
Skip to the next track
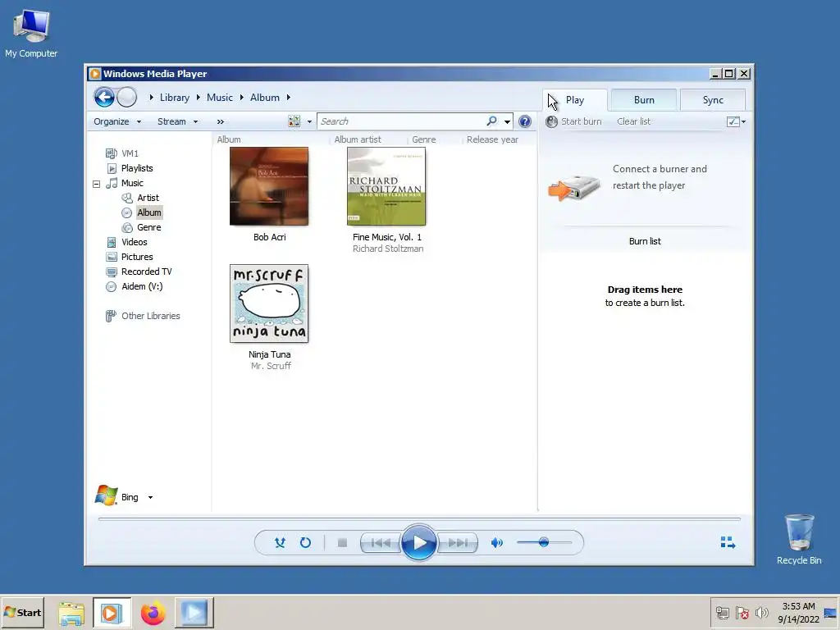click(x=458, y=543)
